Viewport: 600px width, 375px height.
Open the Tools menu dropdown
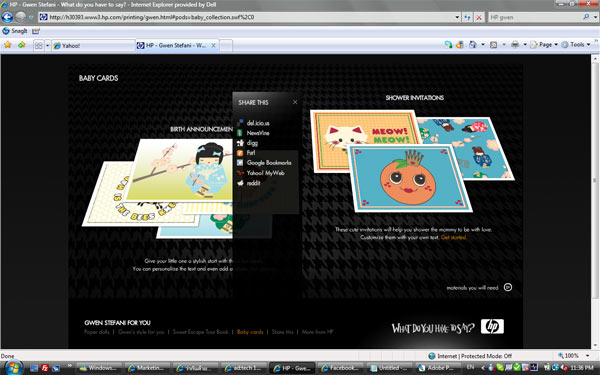pos(577,45)
